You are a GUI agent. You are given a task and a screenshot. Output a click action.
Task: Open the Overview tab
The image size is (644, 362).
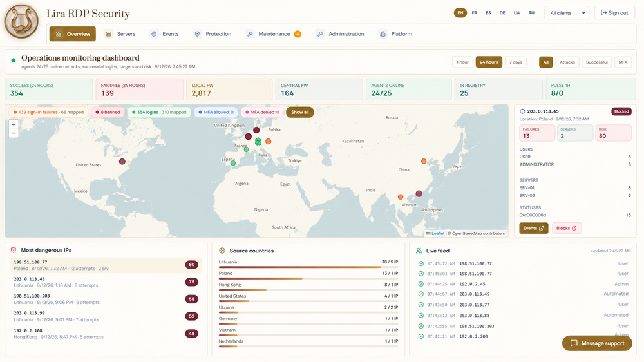point(73,34)
